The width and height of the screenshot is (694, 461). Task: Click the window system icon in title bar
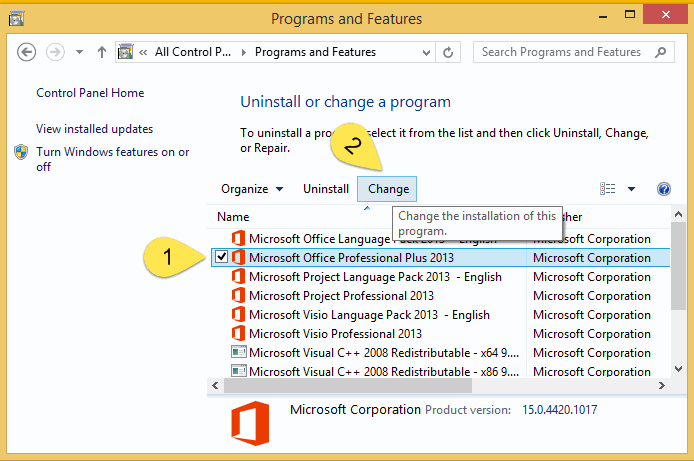coord(16,19)
